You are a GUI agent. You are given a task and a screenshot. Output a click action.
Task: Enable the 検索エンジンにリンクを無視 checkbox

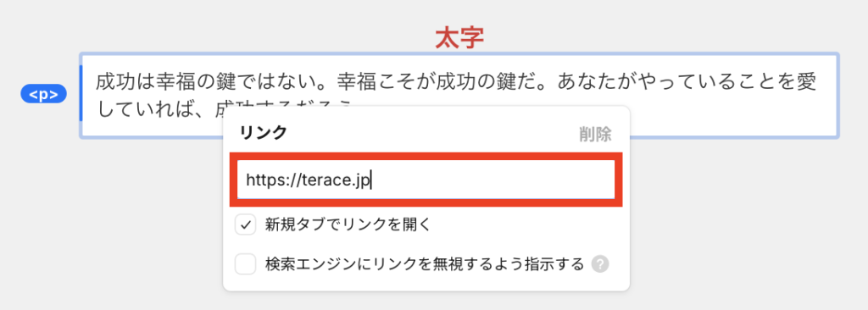[245, 264]
